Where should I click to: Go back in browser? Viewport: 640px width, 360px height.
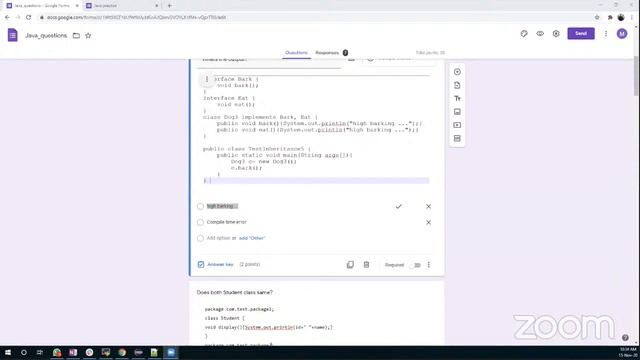tap(7, 17)
